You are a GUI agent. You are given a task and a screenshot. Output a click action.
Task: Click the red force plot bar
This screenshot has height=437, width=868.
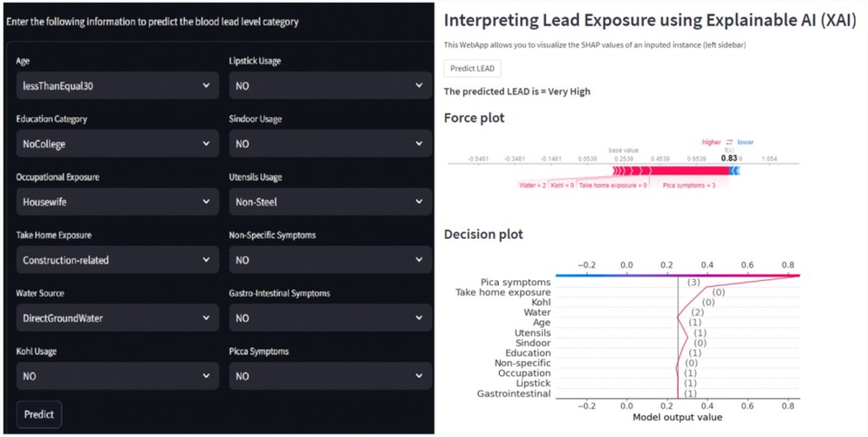tap(671, 171)
